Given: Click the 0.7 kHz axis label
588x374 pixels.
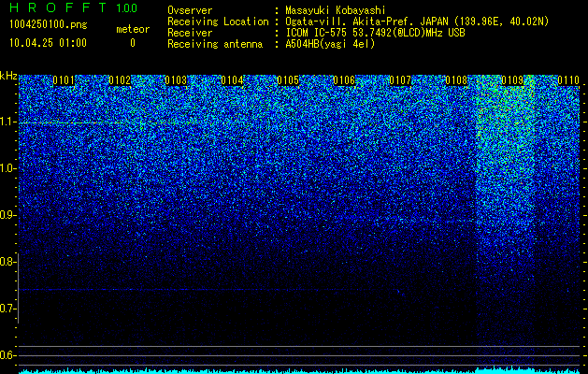Looking at the screenshot, I should point(8,309).
